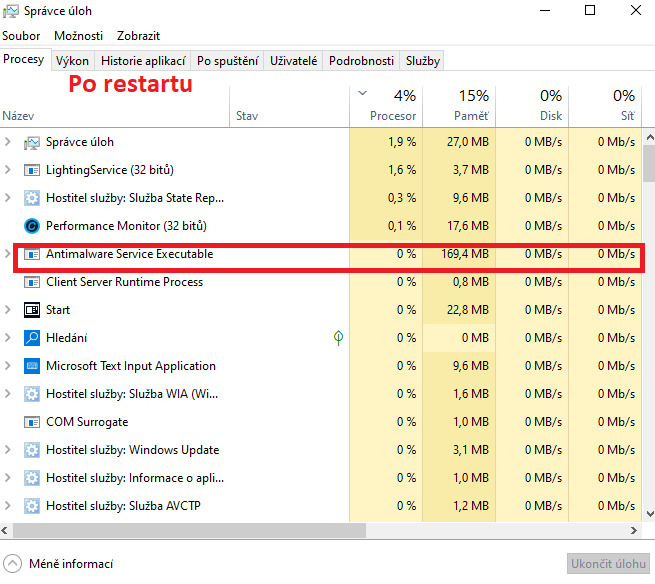Switch to the Podrobnosti tab
The width and height of the screenshot is (655, 584).
click(x=361, y=61)
